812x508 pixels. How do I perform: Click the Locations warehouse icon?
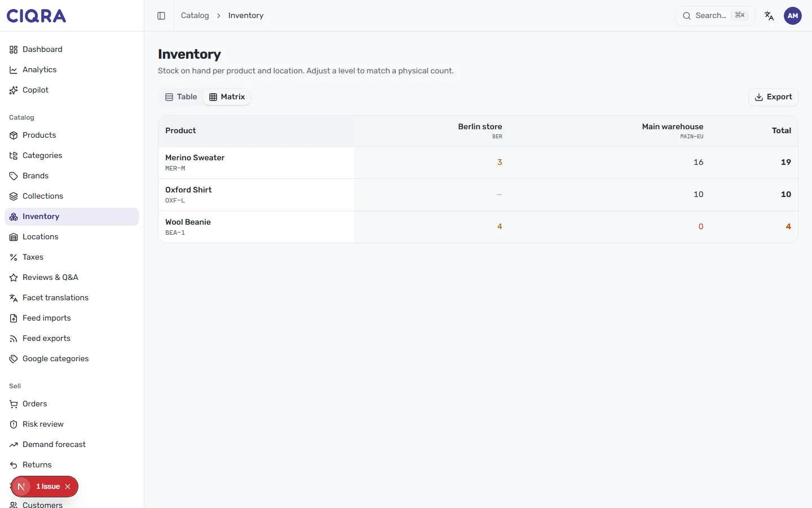tap(14, 237)
